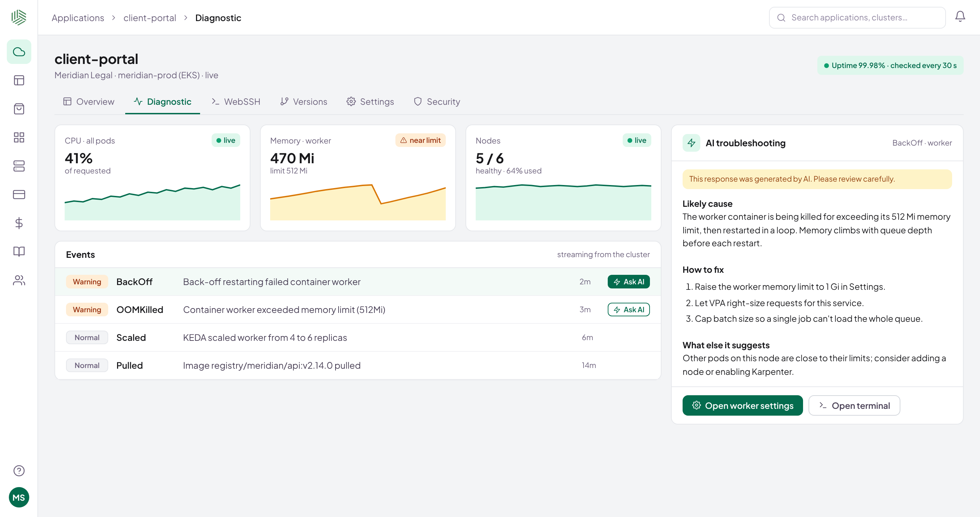The height and width of the screenshot is (517, 980).
Task: Click the BackOff · worker label
Action: pos(922,143)
